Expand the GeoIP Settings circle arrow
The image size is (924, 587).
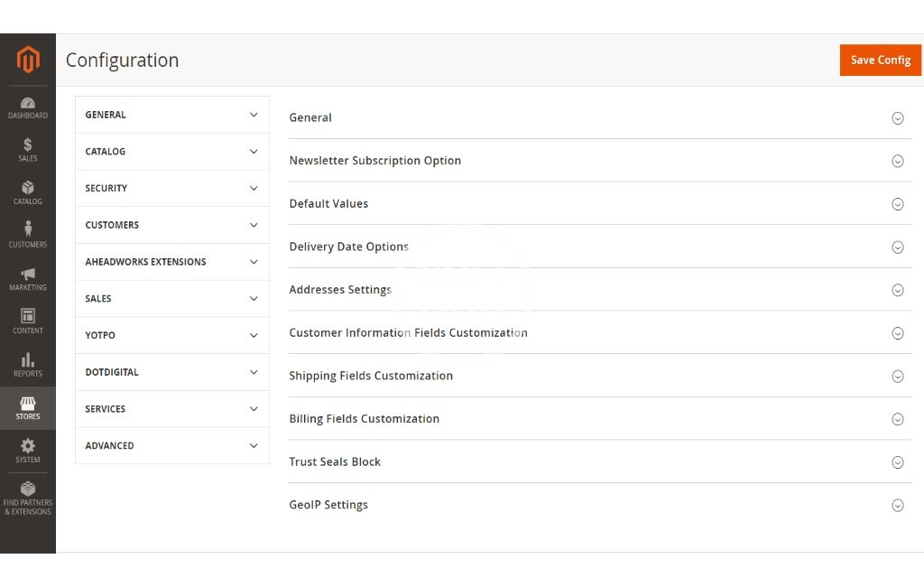pos(897,506)
